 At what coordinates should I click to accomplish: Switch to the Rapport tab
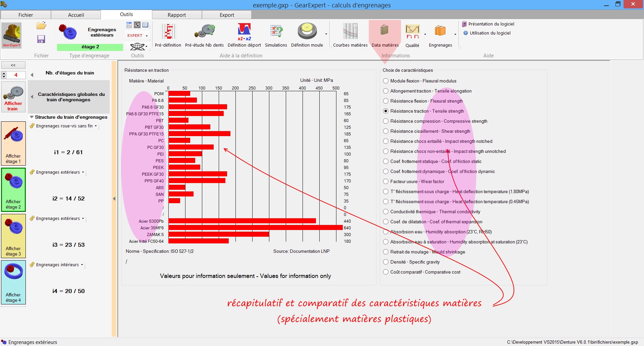177,15
